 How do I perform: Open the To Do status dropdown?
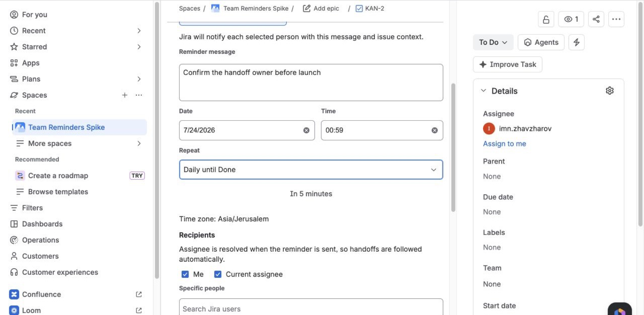click(493, 42)
